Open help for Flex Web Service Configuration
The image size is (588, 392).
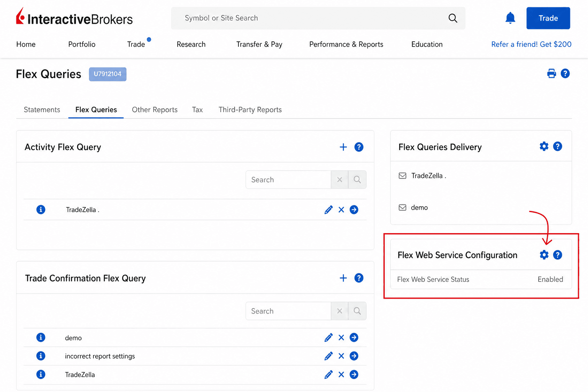click(558, 255)
